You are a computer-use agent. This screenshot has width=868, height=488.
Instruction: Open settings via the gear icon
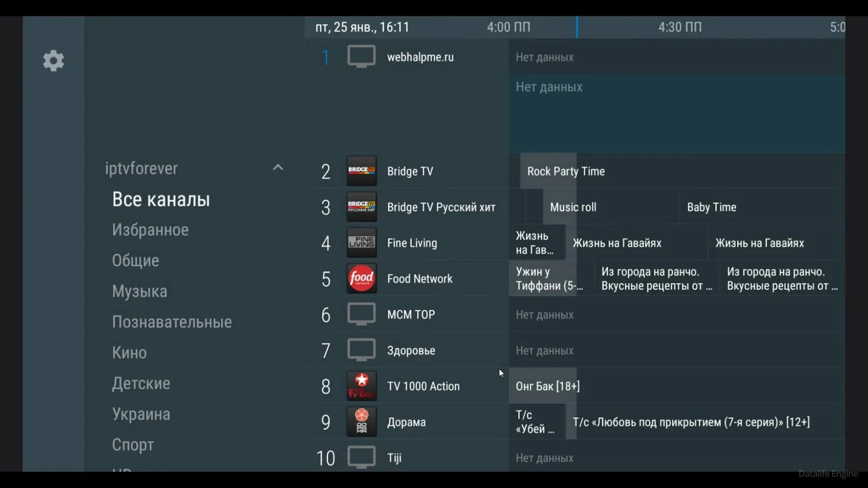53,61
